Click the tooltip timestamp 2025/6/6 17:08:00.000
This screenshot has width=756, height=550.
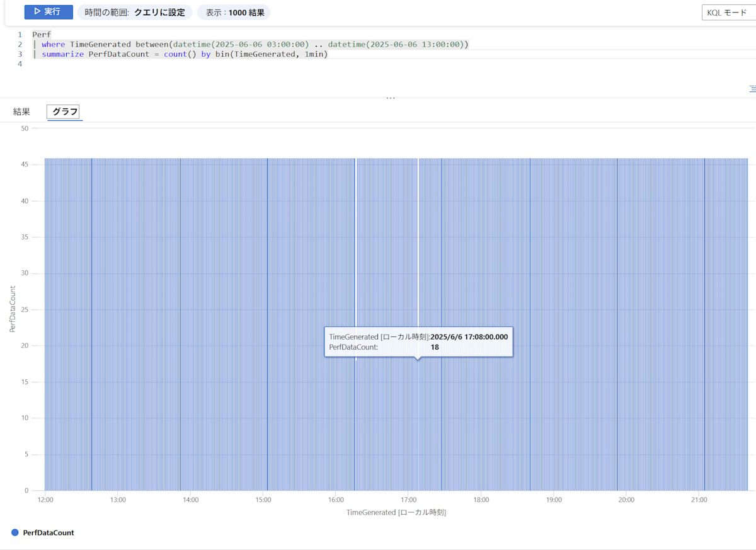469,337
